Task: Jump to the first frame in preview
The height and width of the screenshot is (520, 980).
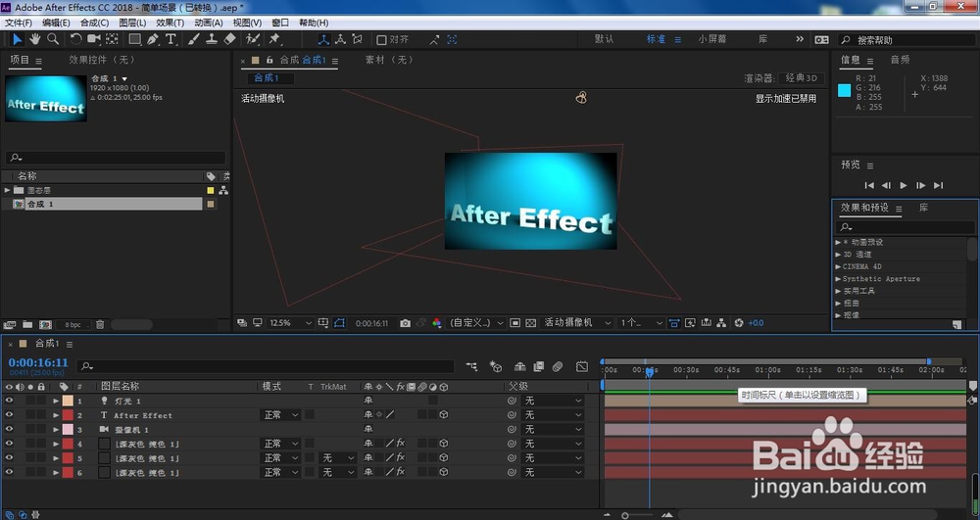Action: tap(868, 185)
